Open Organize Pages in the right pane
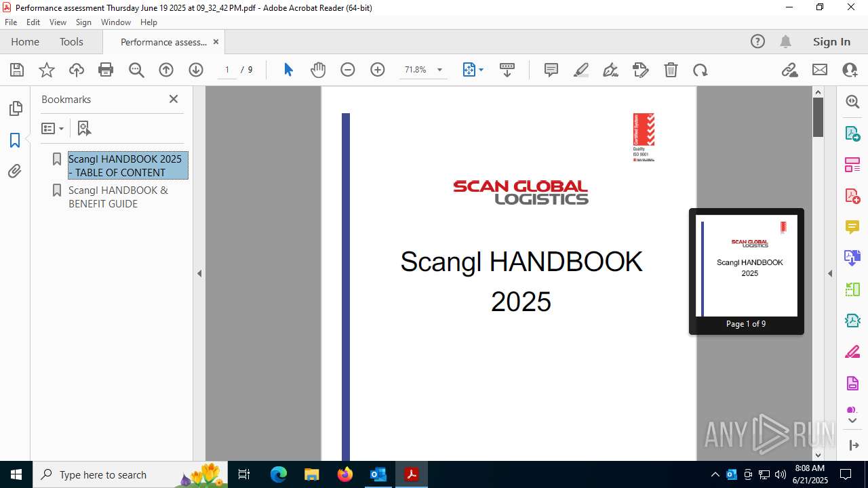868x488 pixels. [x=852, y=165]
